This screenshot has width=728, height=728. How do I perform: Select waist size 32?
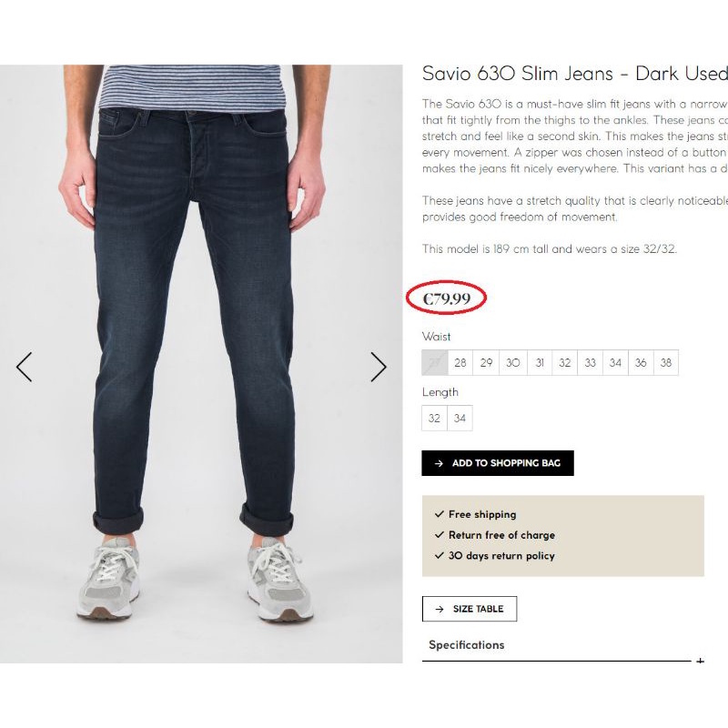click(x=565, y=363)
